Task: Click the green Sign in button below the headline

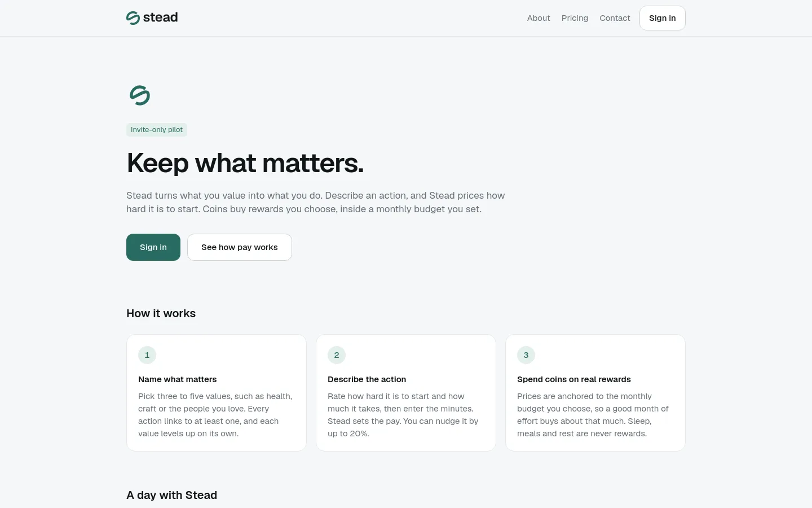Action: [153, 247]
